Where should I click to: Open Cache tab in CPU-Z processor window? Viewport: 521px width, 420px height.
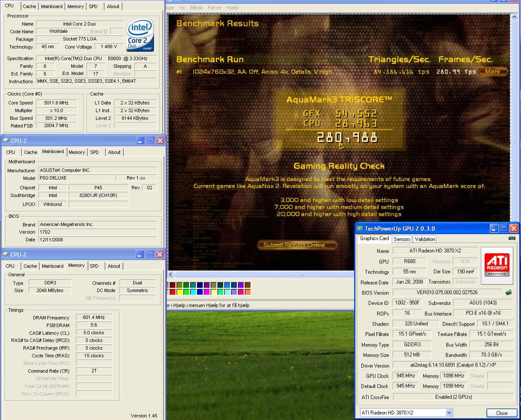tap(29, 6)
